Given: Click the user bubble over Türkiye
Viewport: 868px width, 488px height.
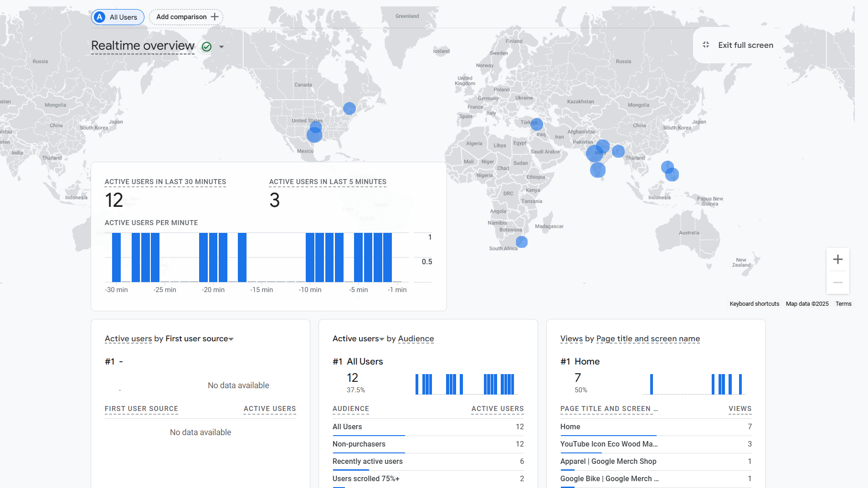Looking at the screenshot, I should coord(537,124).
